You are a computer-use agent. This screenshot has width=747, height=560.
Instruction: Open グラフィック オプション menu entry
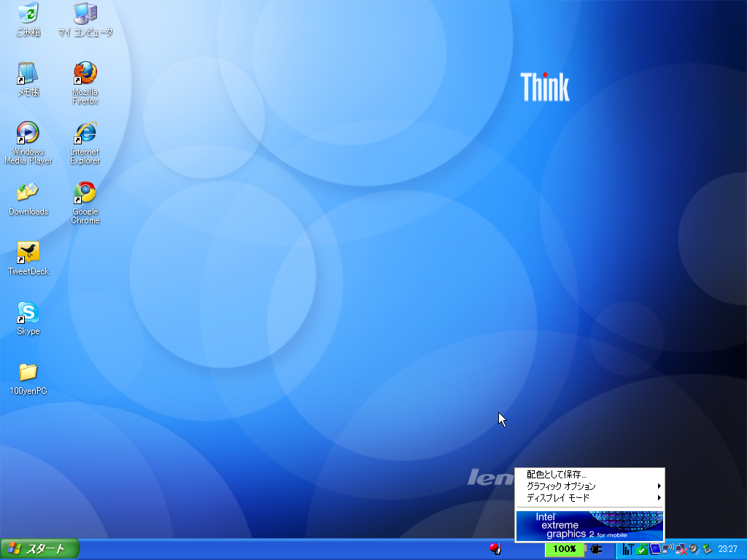[x=589, y=486]
